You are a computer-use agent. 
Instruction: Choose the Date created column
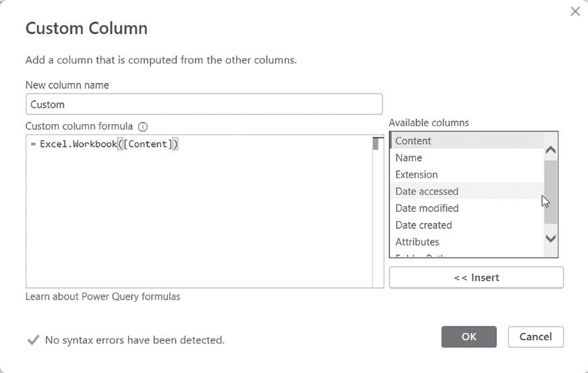[x=423, y=225]
